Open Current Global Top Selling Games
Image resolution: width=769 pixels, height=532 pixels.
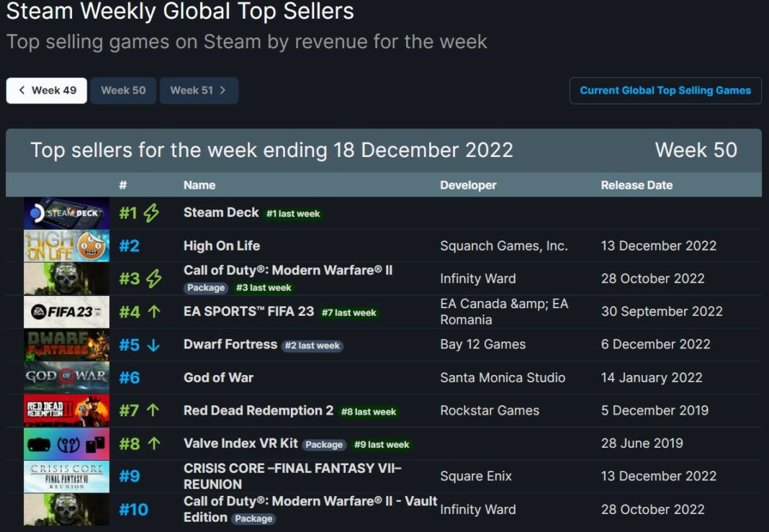coord(664,90)
